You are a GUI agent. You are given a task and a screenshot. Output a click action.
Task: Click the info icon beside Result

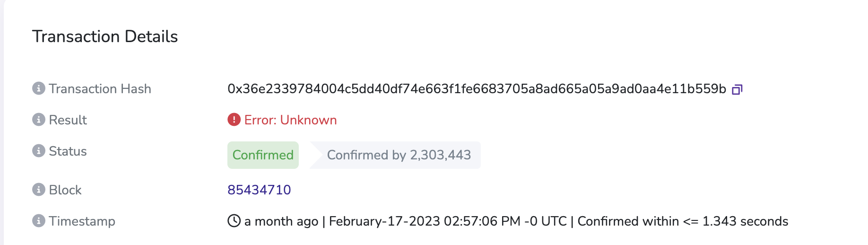39,120
